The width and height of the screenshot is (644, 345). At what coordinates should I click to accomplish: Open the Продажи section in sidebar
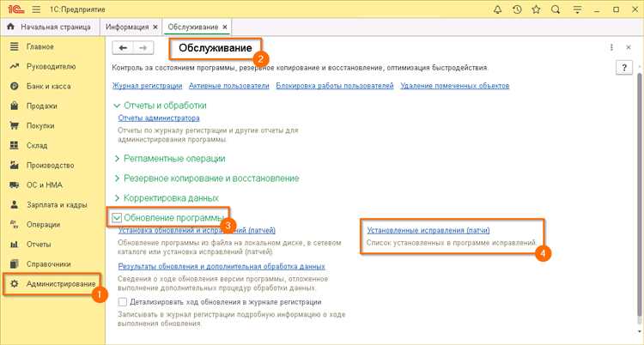[x=41, y=106]
